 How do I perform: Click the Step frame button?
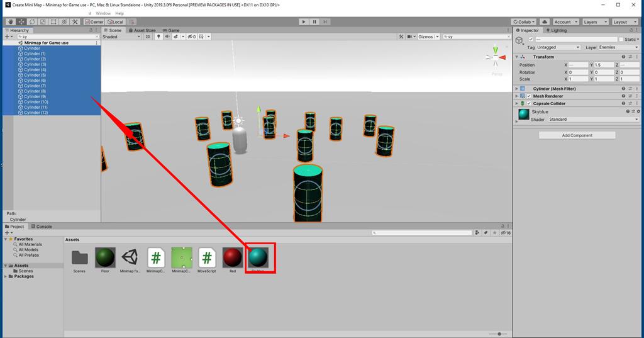pyautogui.click(x=325, y=22)
